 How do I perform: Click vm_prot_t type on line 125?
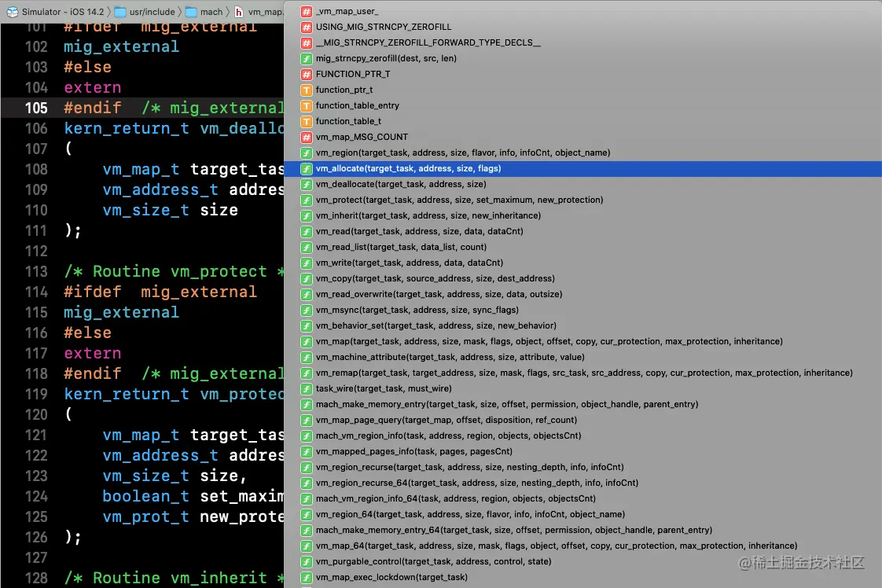click(x=146, y=517)
